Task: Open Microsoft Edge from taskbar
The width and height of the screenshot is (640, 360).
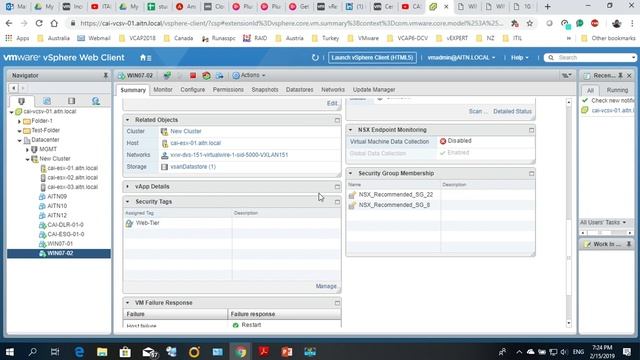Action: coord(79,352)
